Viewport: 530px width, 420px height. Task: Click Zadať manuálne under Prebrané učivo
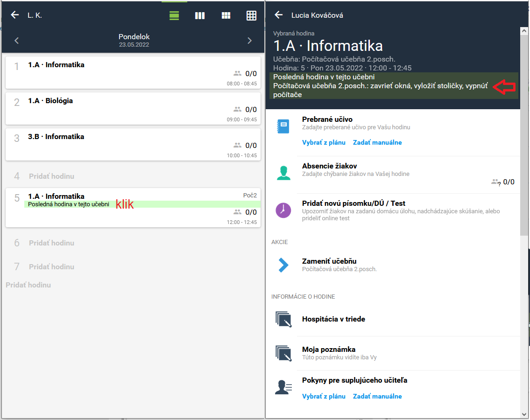coord(377,142)
